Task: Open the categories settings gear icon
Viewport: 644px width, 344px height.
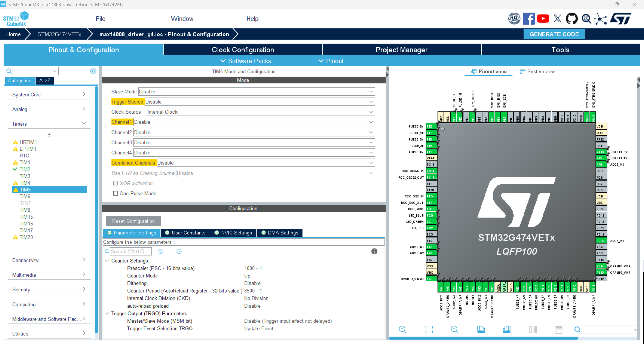Action: click(93, 71)
